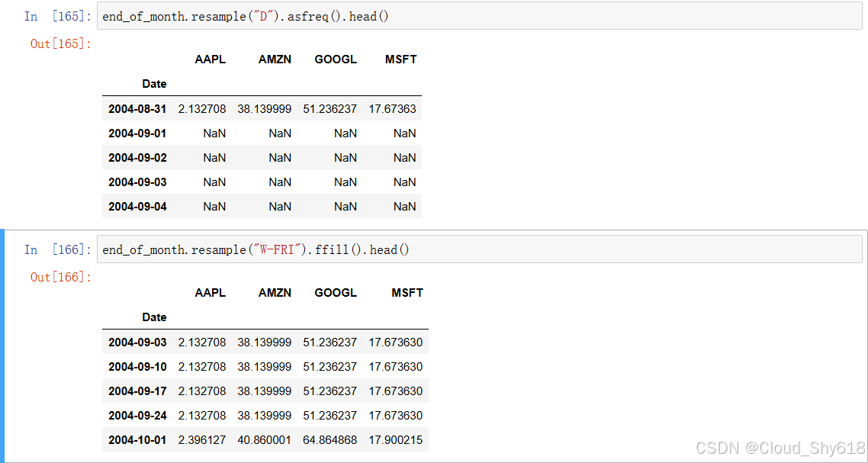868x463 pixels.
Task: Click MSFT column header in second table
Action: pyautogui.click(x=407, y=293)
